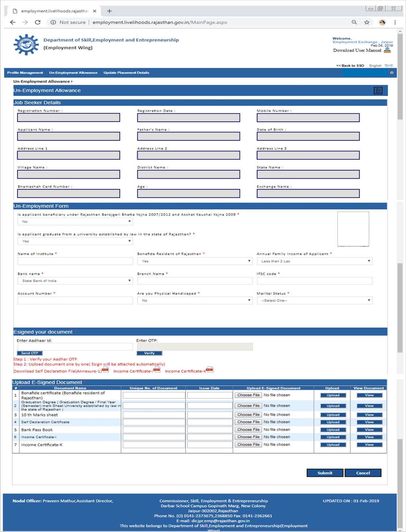This screenshot has width=406, height=532.
Task: Change the Bonafide Resident of Rajasthan dropdown
Action: click(x=195, y=261)
